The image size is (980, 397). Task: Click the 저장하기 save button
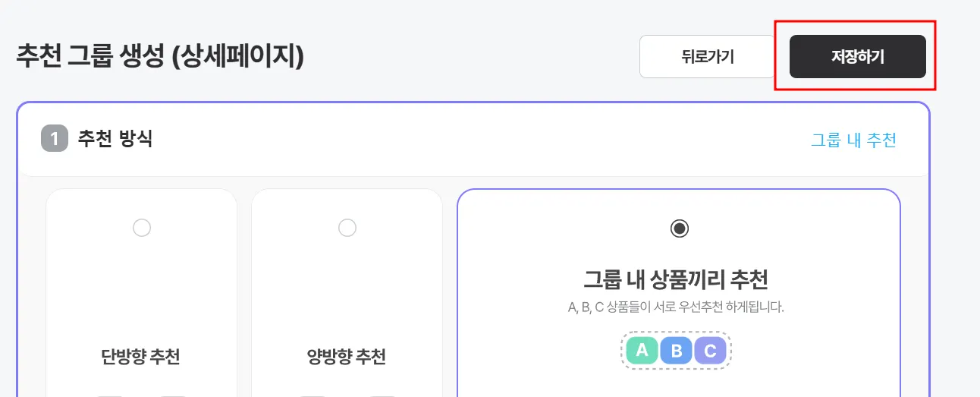tap(857, 56)
